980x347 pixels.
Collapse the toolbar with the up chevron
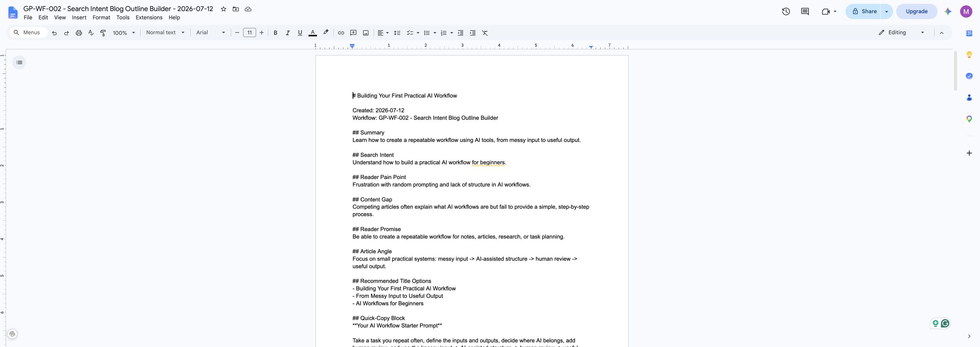[x=942, y=33]
